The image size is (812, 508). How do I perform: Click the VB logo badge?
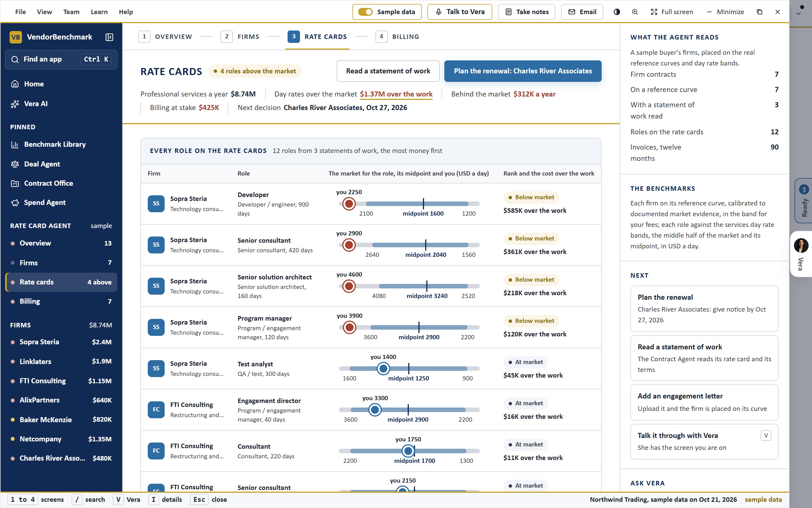(16, 37)
